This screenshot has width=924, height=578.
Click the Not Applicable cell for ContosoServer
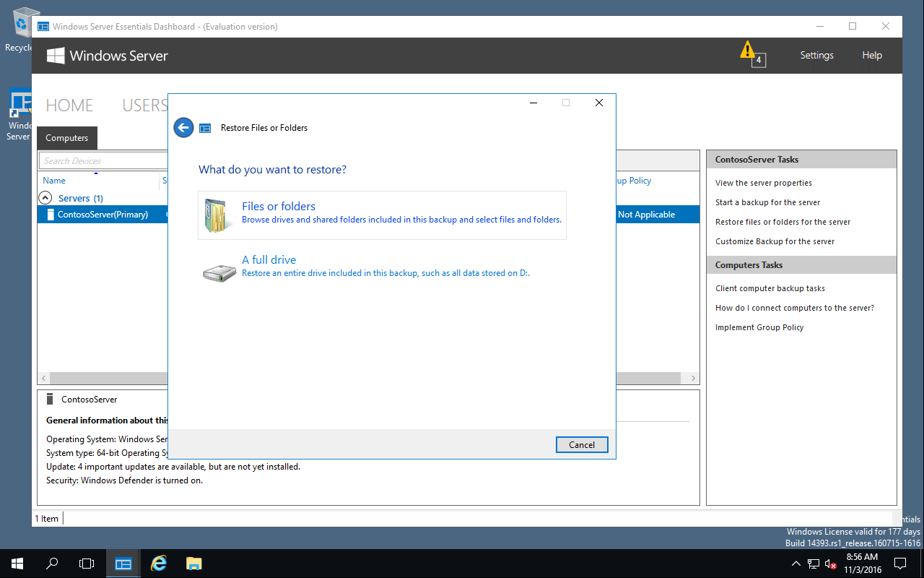point(646,215)
